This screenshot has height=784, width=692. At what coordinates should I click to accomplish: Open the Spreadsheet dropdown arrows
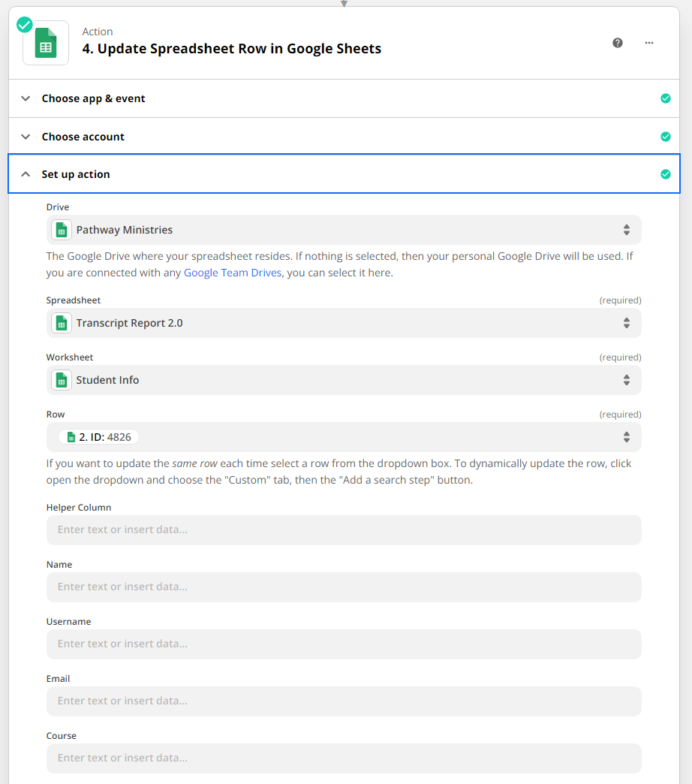pyautogui.click(x=626, y=323)
